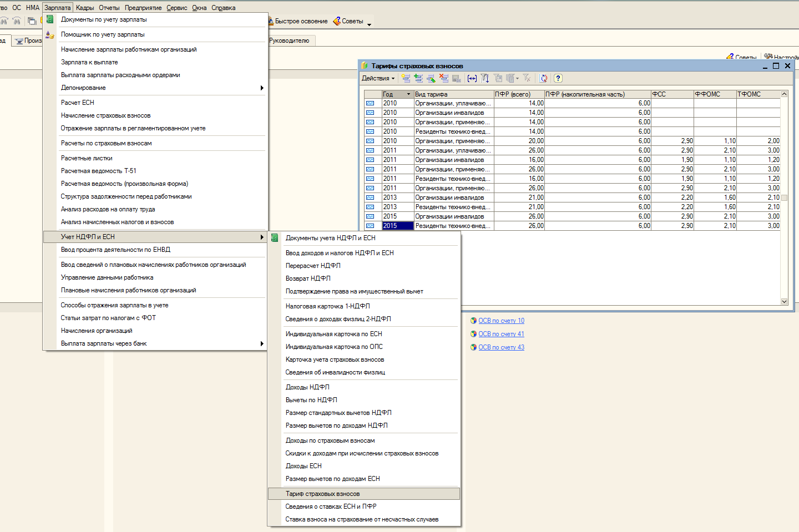The image size is (799, 532).
Task: Open the ОСВ по счету 43 link
Action: [x=501, y=347]
